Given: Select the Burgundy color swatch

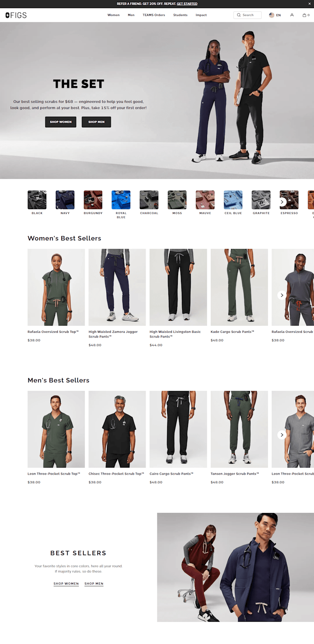Looking at the screenshot, I should click(93, 200).
